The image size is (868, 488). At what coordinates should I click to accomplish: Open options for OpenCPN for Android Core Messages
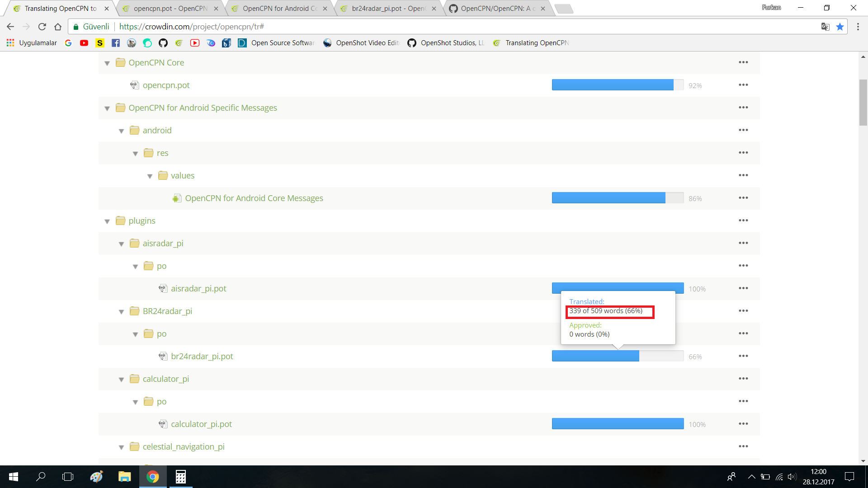(743, 198)
